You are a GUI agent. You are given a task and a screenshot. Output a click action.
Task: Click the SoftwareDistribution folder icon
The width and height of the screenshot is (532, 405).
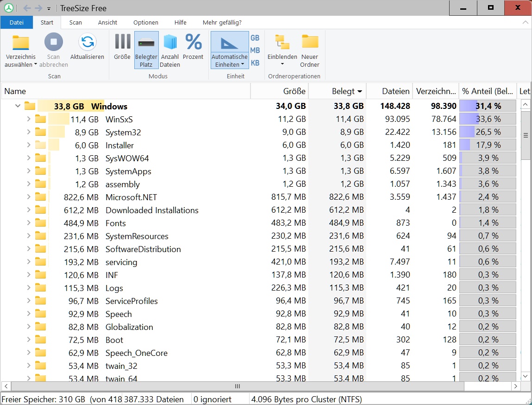[41, 248]
